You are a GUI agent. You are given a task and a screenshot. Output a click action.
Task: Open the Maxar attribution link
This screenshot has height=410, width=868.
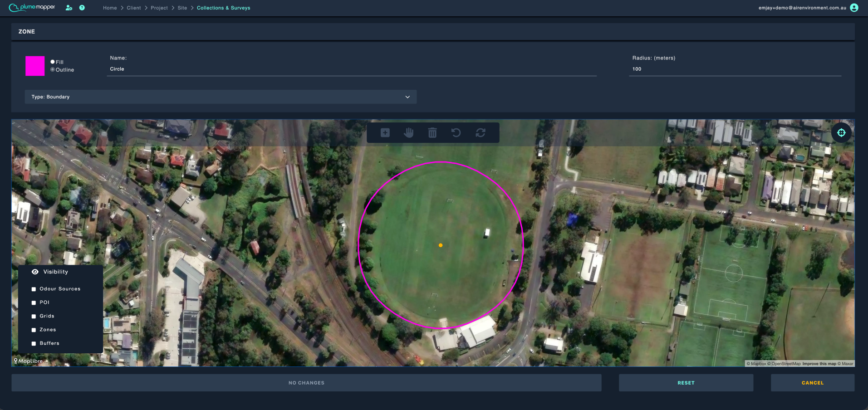pyautogui.click(x=845, y=364)
